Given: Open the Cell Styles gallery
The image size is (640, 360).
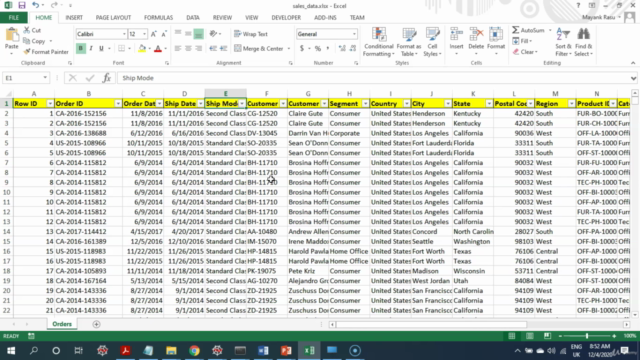Looking at the screenshot, I should pos(432,42).
